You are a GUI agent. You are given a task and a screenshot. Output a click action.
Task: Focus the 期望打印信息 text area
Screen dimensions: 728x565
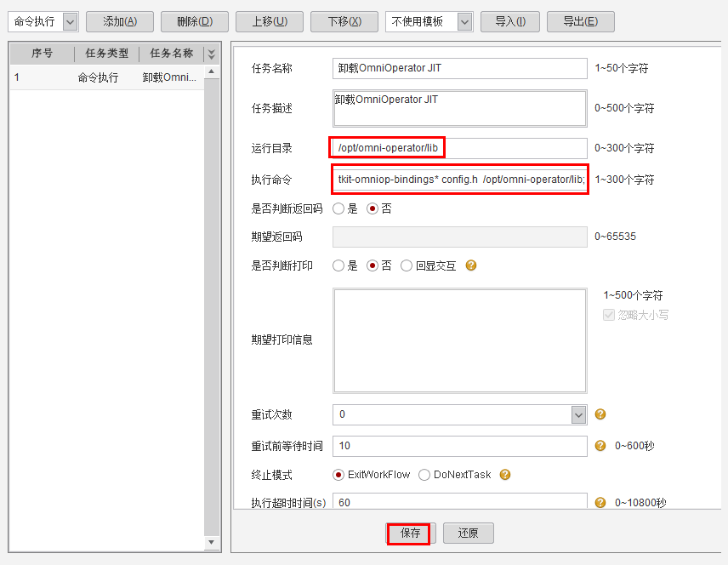459,340
